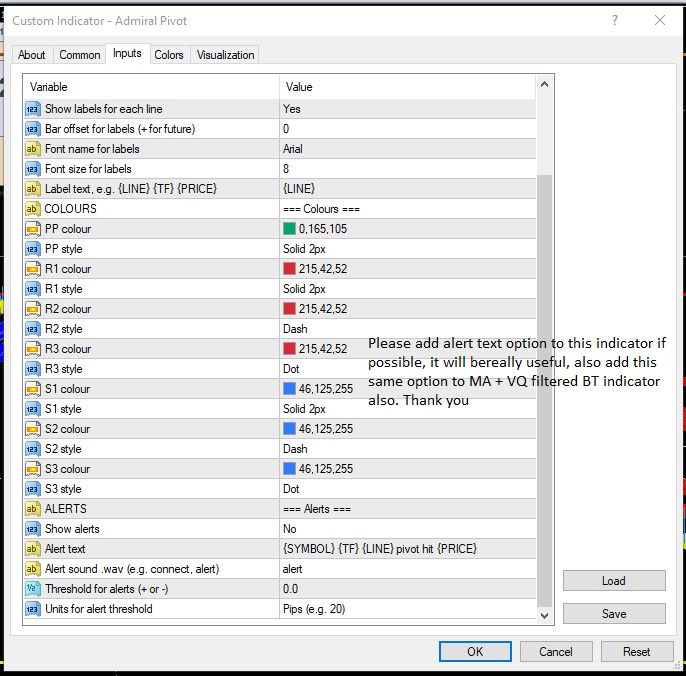Click the colour icon beside R1 colour

click(33, 269)
